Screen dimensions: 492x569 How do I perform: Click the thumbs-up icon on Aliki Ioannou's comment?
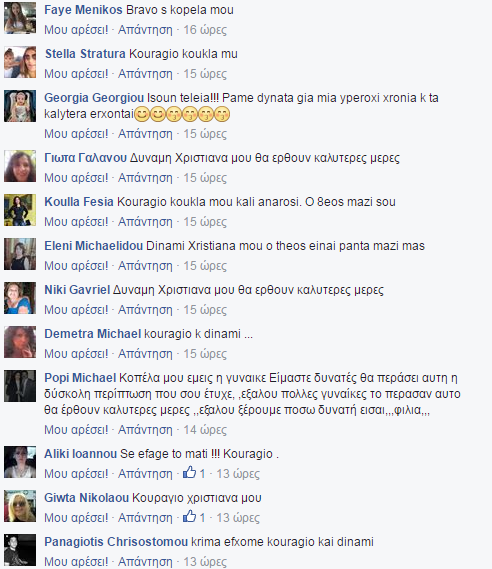(189, 472)
